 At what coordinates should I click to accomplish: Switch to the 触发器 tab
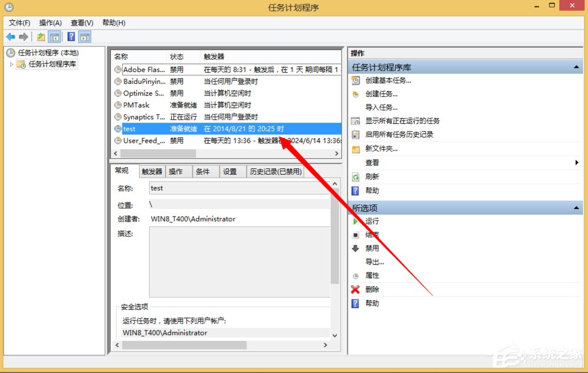point(151,171)
